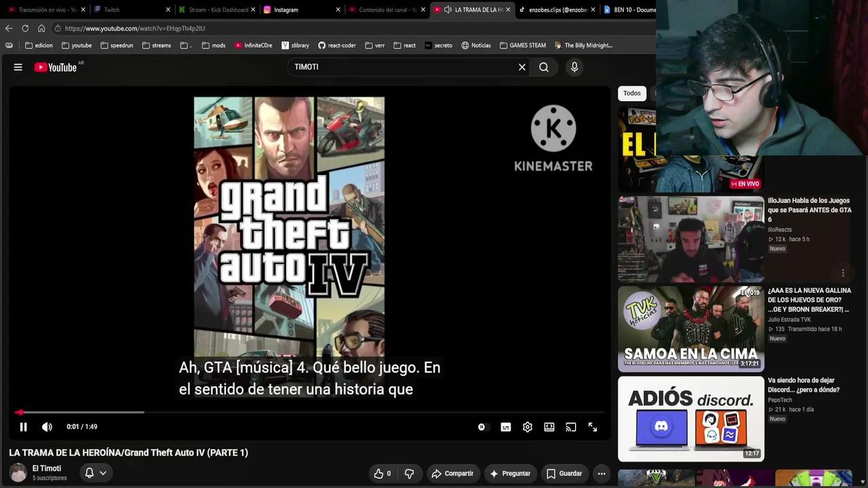Screen dimensions: 868x488
Task: Enter fullscreen in the video player
Action: [x=593, y=427]
